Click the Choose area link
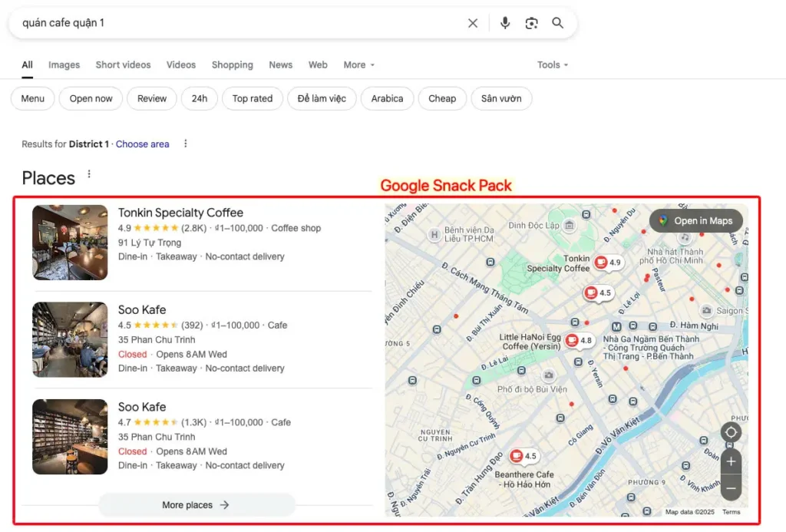 [142, 144]
